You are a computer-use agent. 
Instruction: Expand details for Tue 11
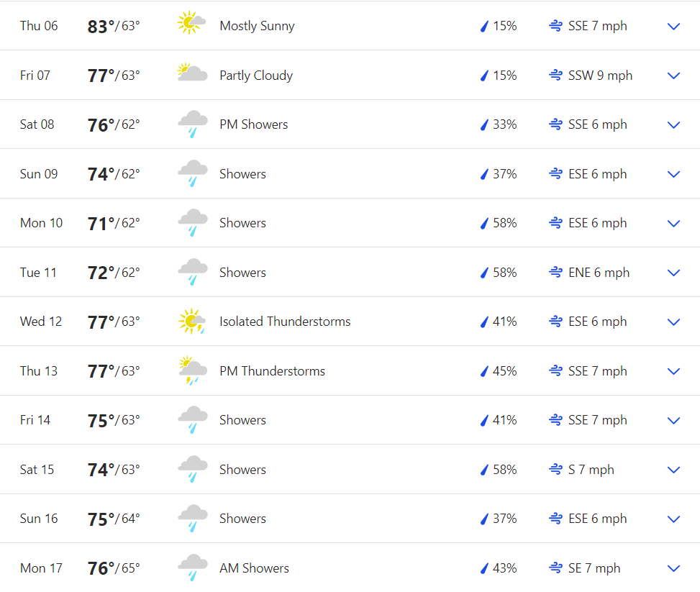tap(673, 273)
